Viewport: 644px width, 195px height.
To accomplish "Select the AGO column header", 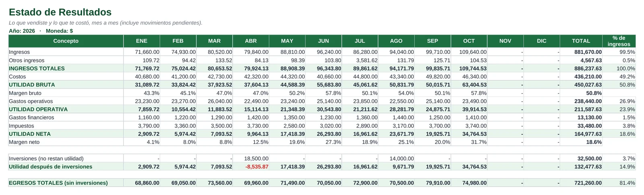I will tap(396, 41).
